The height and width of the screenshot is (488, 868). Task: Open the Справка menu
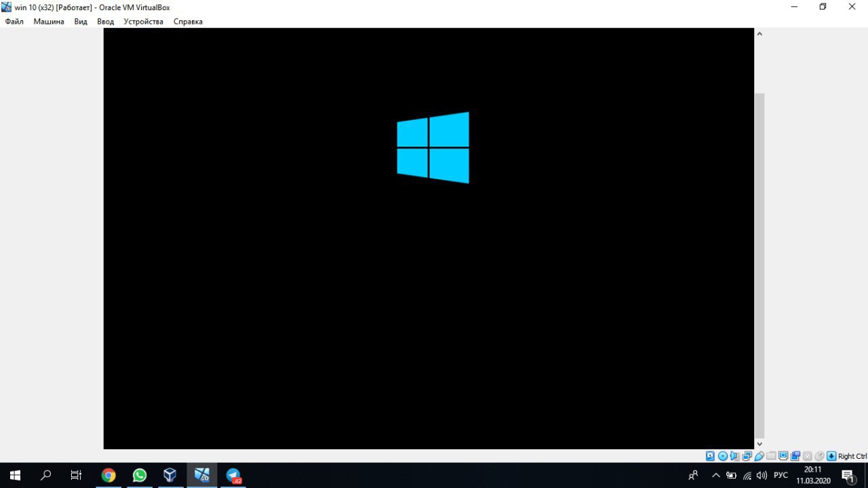coord(188,21)
